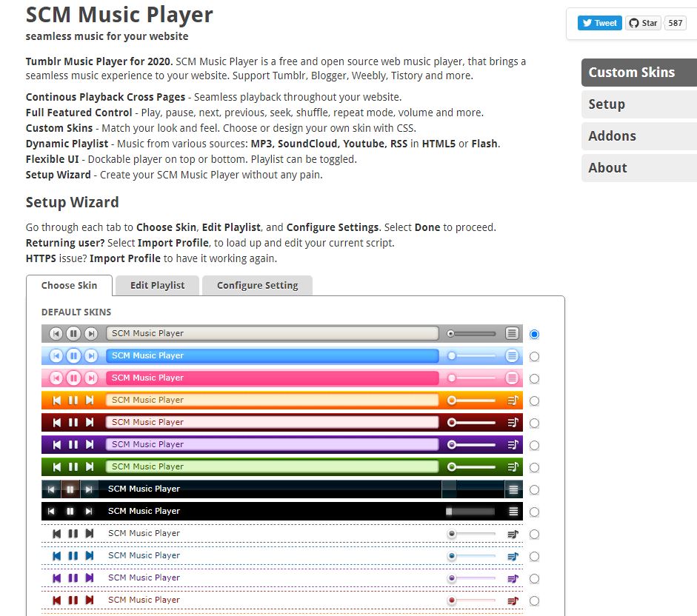Click playlist icon on green skin
697x616 pixels.
coord(513,466)
